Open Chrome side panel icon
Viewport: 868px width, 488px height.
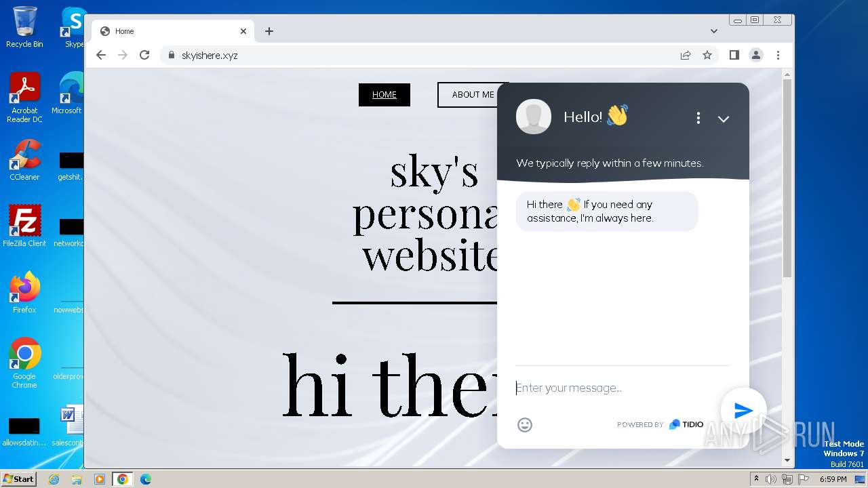tap(734, 55)
